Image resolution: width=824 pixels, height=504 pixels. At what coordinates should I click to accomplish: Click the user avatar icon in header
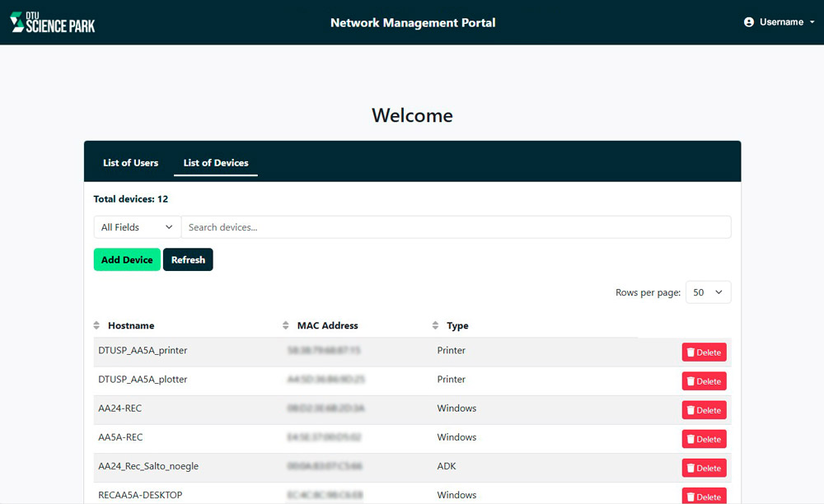(x=748, y=22)
